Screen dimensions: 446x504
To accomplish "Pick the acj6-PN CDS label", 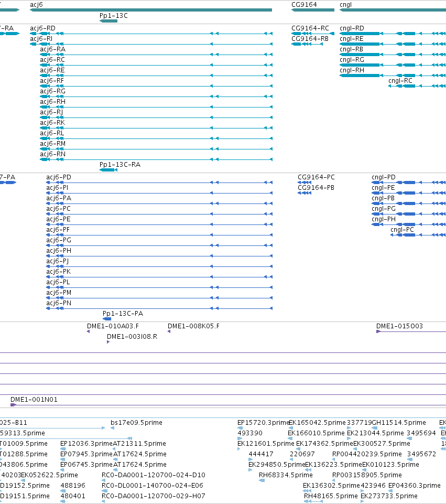I will coord(59,304).
